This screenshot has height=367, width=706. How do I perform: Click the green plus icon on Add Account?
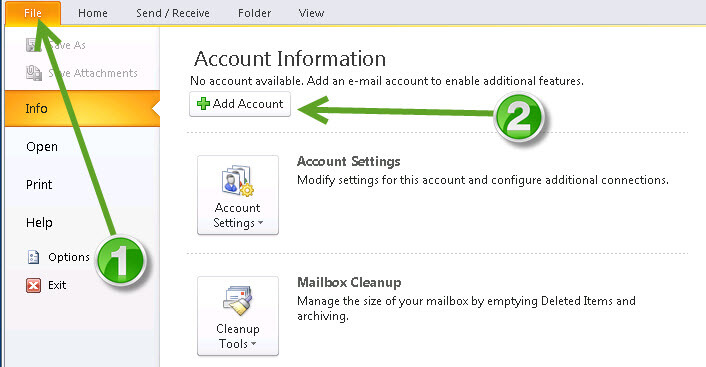[x=204, y=104]
